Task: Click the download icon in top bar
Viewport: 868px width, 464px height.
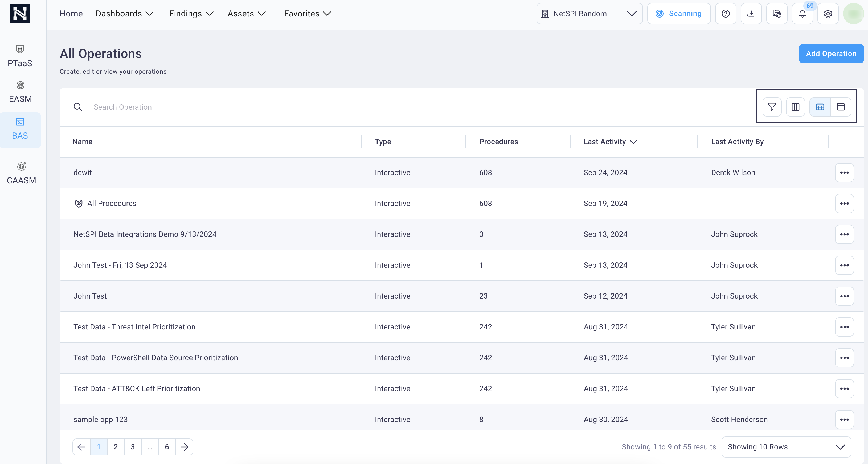Action: pyautogui.click(x=751, y=14)
